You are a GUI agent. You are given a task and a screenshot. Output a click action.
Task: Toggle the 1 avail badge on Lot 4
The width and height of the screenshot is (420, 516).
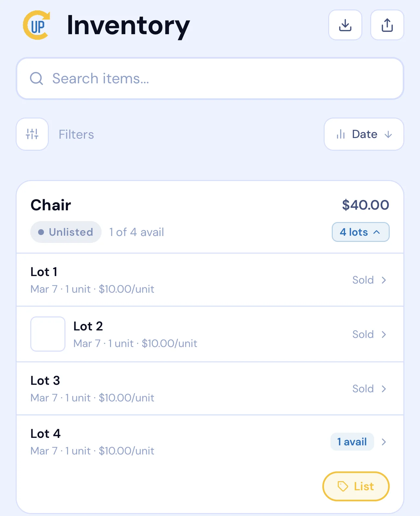[x=352, y=442]
